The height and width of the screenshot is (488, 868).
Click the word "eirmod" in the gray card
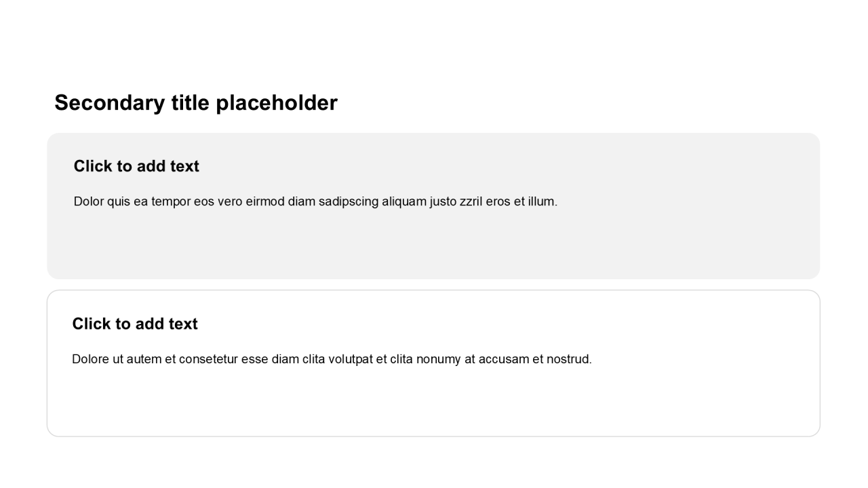click(265, 201)
